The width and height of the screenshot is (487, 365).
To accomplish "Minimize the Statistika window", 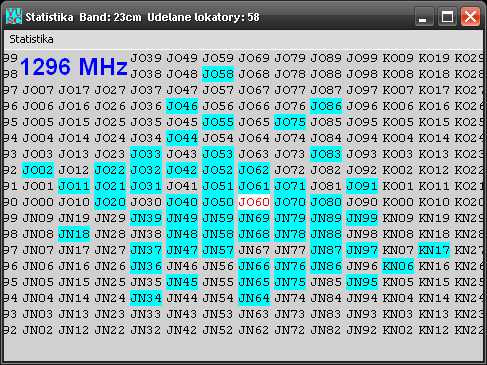I will tap(424, 16).
